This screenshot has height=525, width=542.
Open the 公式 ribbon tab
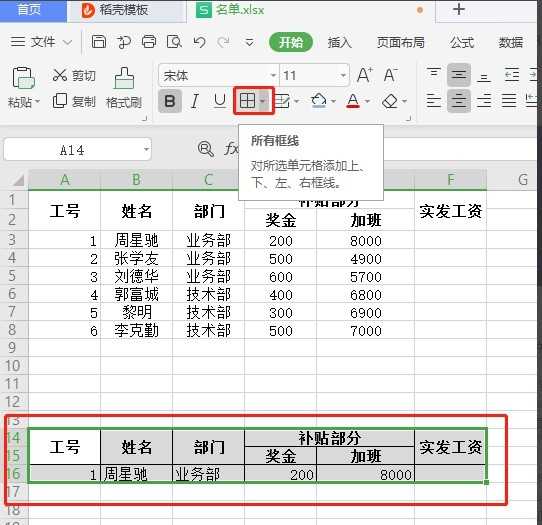coord(462,42)
